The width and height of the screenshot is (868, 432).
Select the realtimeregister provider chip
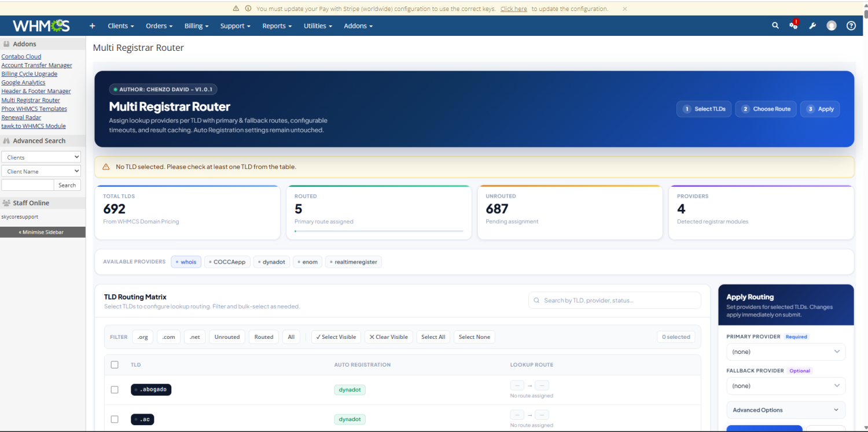354,262
